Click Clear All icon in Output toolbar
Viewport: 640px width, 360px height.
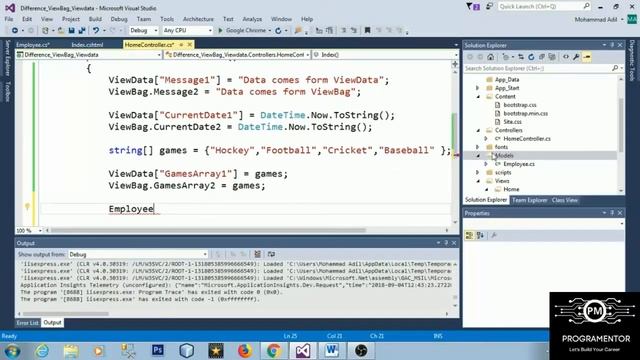click(x=258, y=254)
